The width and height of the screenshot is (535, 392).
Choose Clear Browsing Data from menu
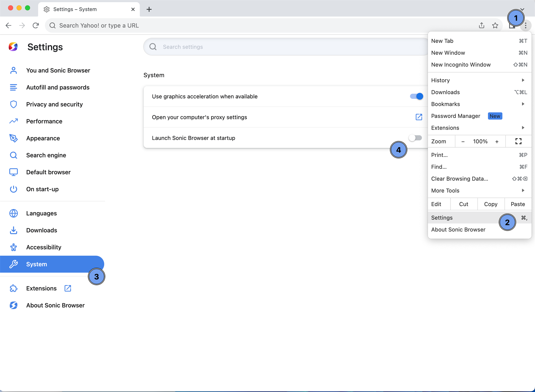pyautogui.click(x=459, y=179)
